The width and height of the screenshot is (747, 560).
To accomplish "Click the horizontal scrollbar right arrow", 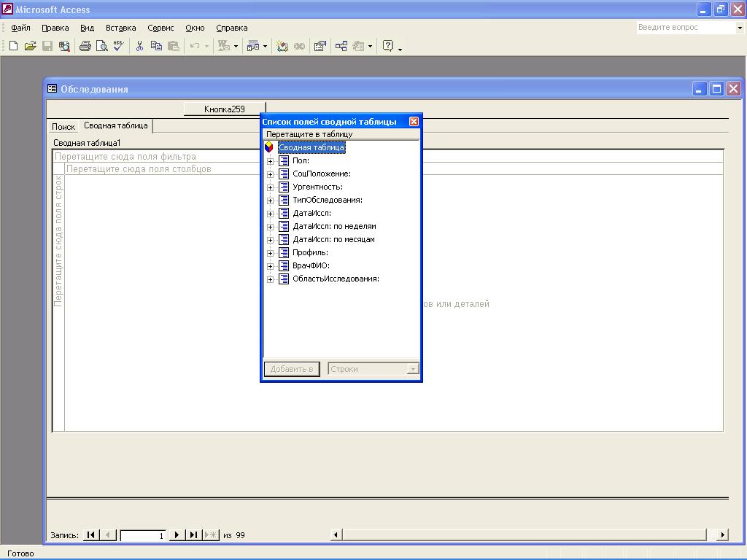I will click(x=722, y=534).
